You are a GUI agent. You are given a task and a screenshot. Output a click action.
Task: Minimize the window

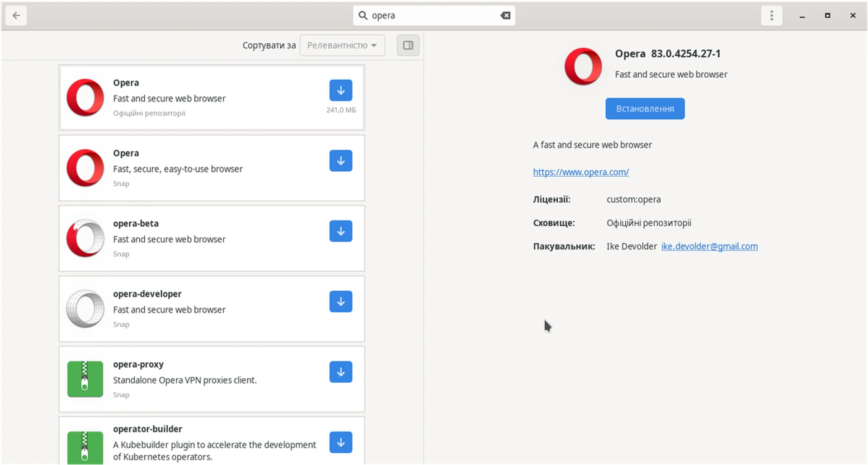(802, 16)
